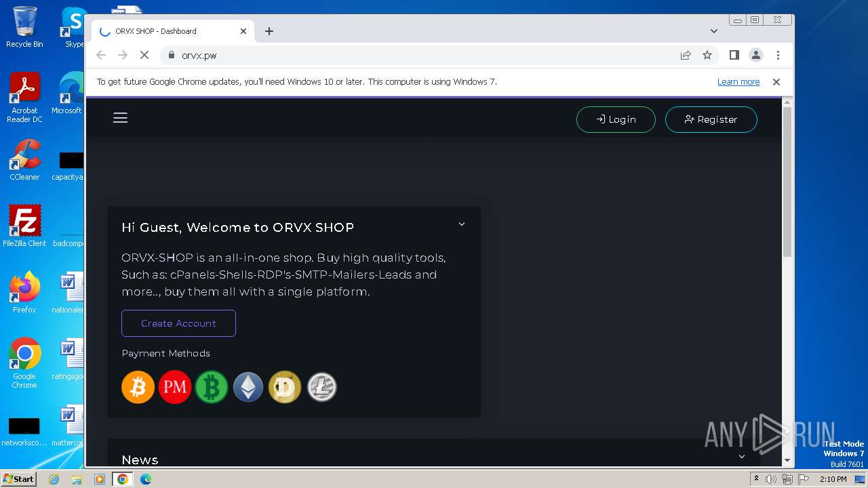Share this page icon in address bar
The height and width of the screenshot is (488, 868).
click(686, 56)
